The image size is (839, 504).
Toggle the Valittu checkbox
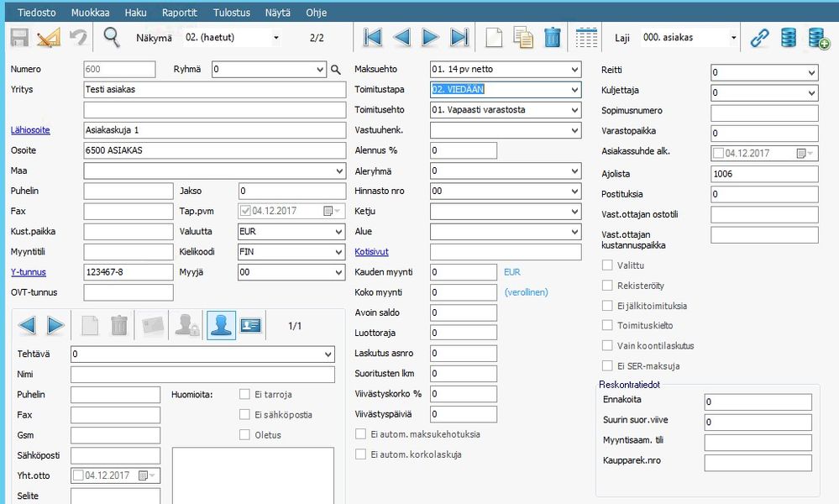click(x=607, y=265)
